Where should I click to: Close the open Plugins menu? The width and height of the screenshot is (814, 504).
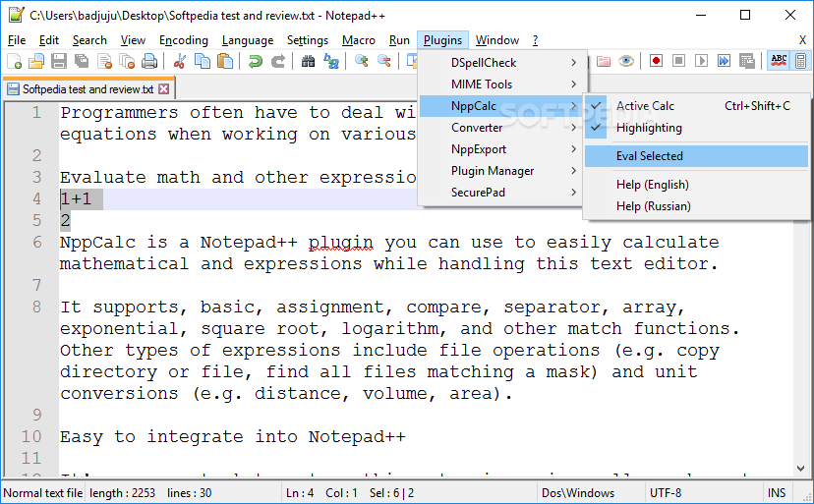[x=442, y=40]
